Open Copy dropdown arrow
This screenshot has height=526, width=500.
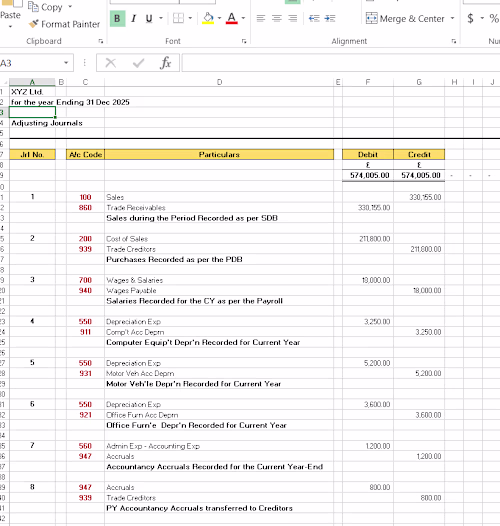70,7
